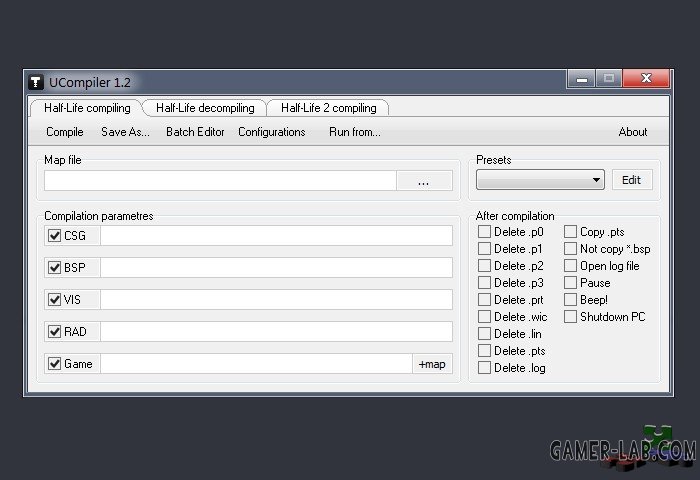Choose Save As... from the toolbar
Viewport: 700px width, 480px height.
pyautogui.click(x=125, y=132)
